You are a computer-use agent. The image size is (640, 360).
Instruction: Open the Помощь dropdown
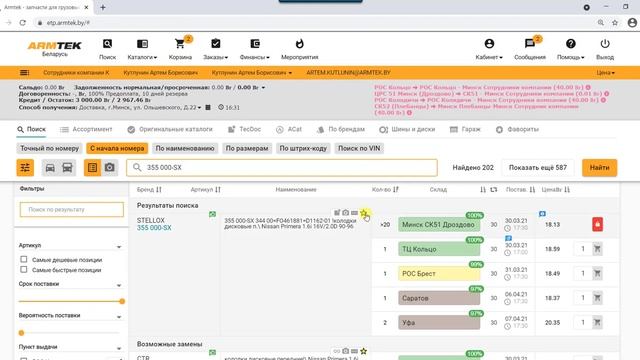571,49
